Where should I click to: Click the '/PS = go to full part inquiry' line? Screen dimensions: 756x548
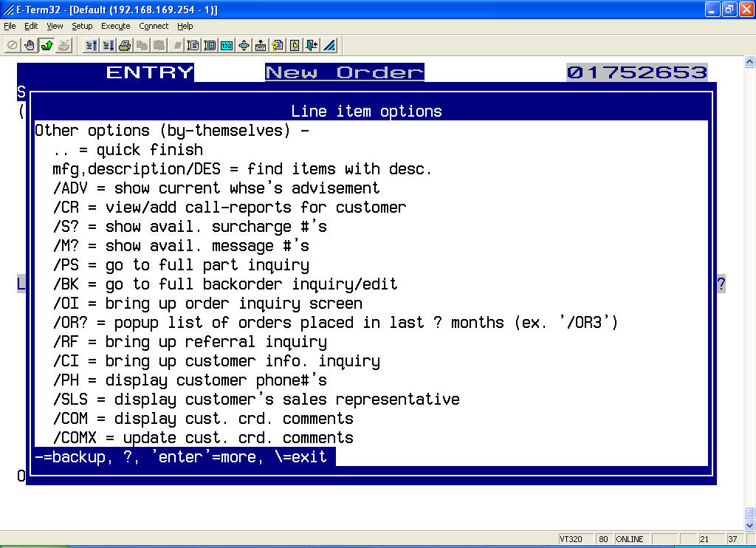click(181, 265)
